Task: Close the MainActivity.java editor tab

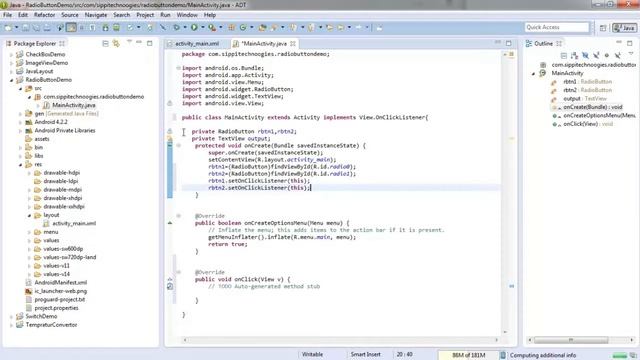Action: coord(293,43)
